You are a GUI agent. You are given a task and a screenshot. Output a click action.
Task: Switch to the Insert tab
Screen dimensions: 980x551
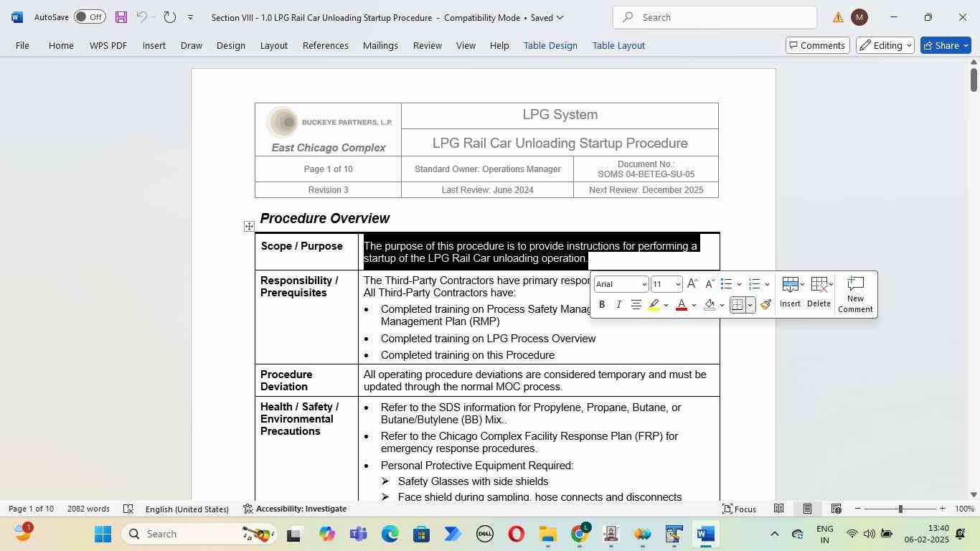click(x=154, y=45)
